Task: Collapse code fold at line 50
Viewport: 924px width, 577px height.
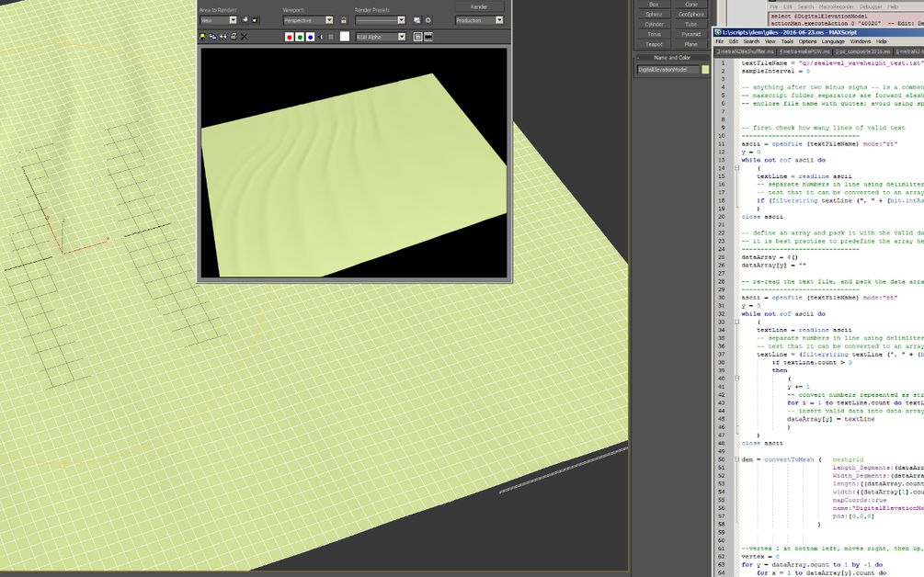Action: [x=736, y=459]
